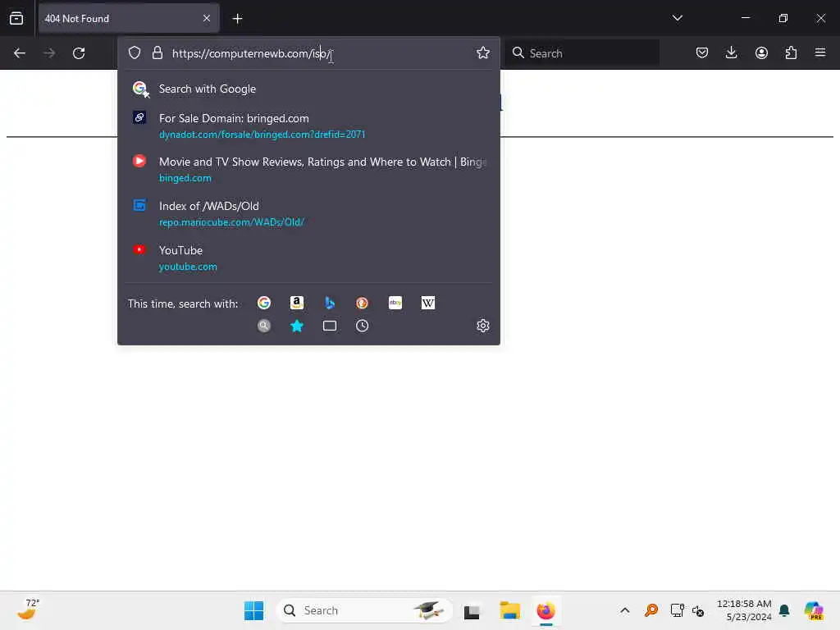The width and height of the screenshot is (840, 630).
Task: Search this time with eBay
Action: pyautogui.click(x=395, y=303)
